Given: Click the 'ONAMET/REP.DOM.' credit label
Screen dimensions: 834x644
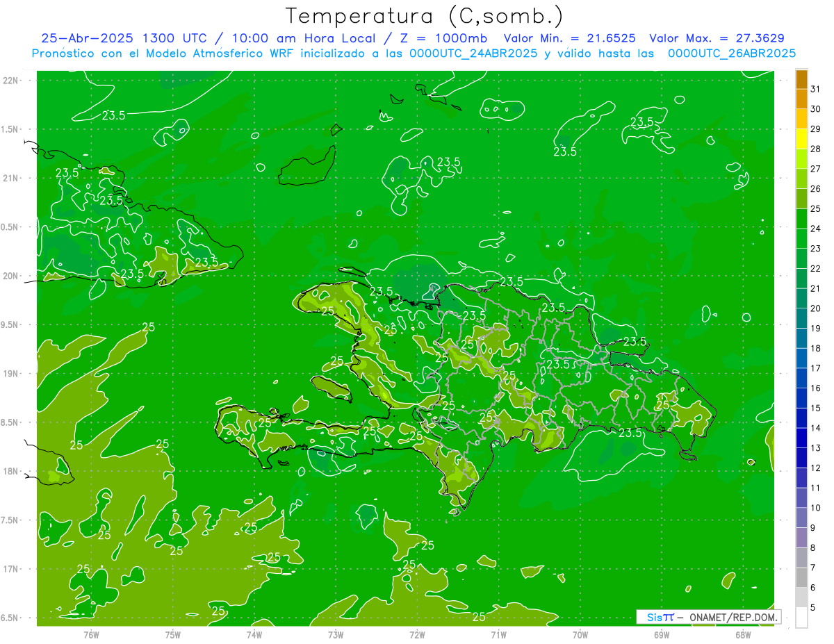Looking at the screenshot, I should (x=734, y=617).
